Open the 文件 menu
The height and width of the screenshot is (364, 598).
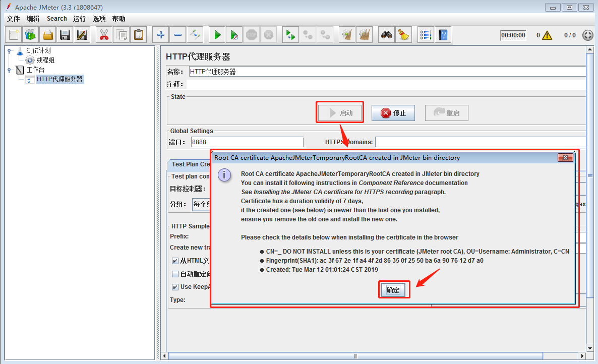tap(13, 19)
